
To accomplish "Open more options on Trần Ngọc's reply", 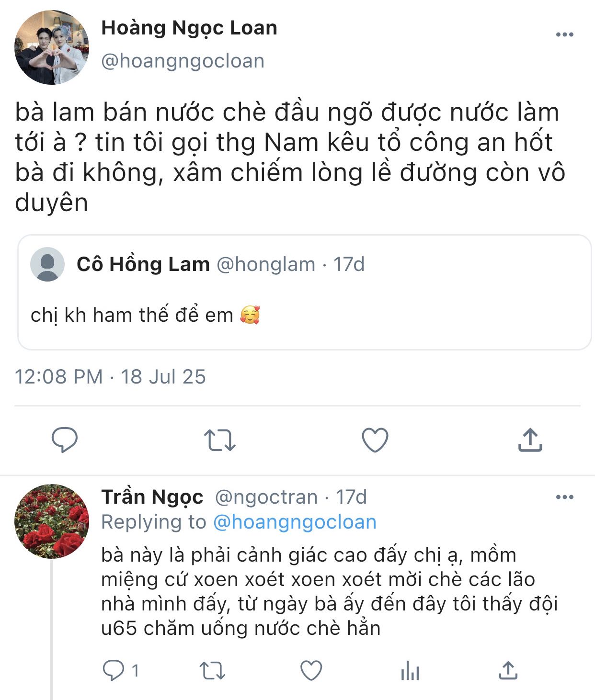I will [x=564, y=497].
